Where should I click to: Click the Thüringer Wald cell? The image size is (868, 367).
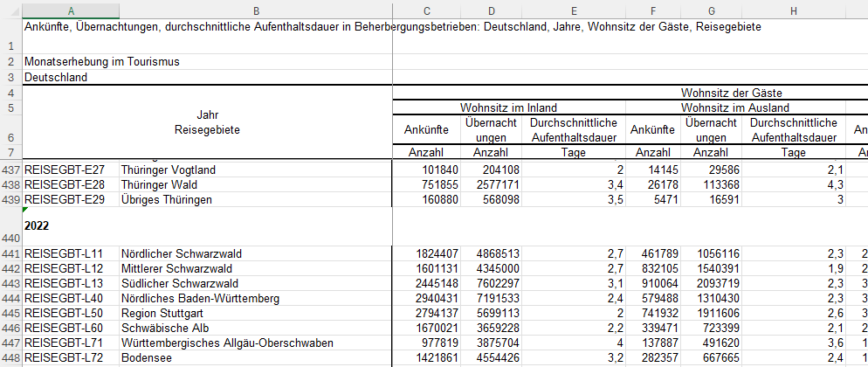point(256,185)
